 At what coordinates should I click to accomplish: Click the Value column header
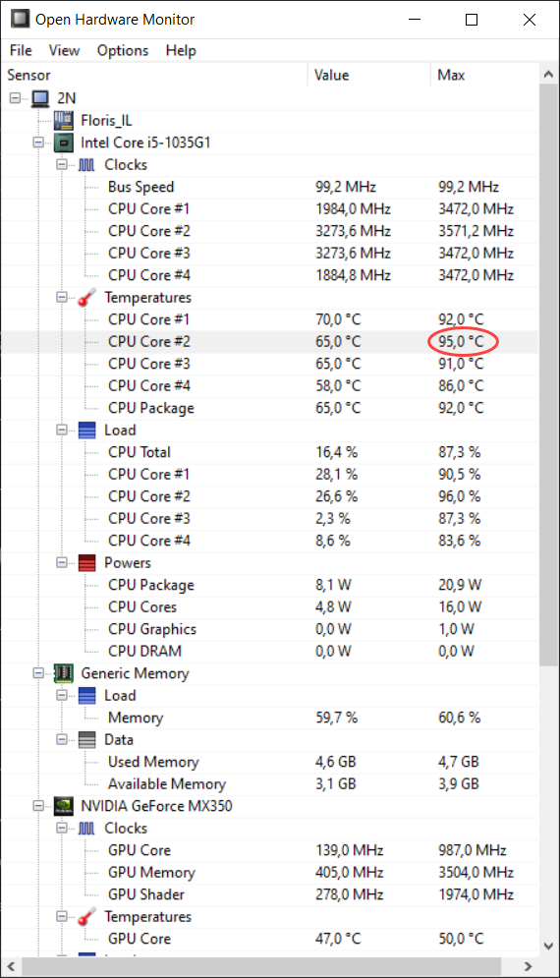(x=369, y=75)
